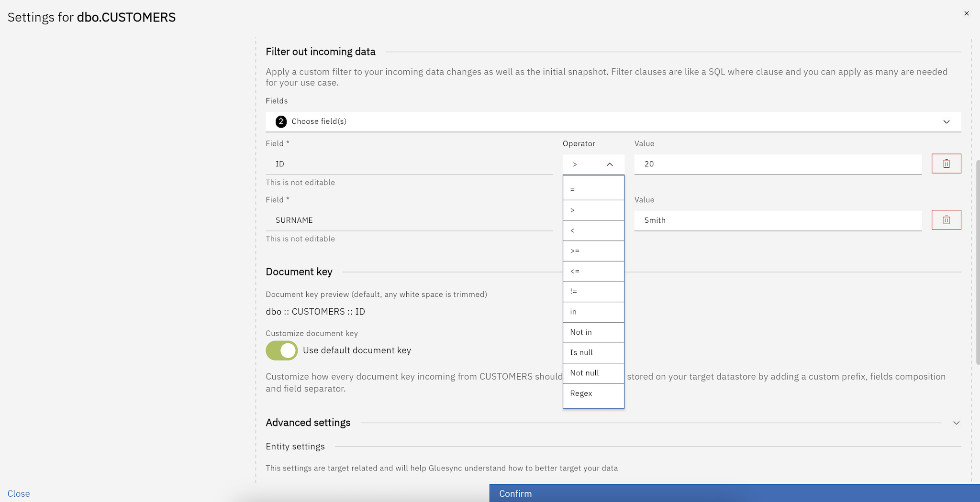The image size is (980, 502).
Task: Click 'dbo :: CUSTOMERS :: ID' key preview
Action: point(315,312)
